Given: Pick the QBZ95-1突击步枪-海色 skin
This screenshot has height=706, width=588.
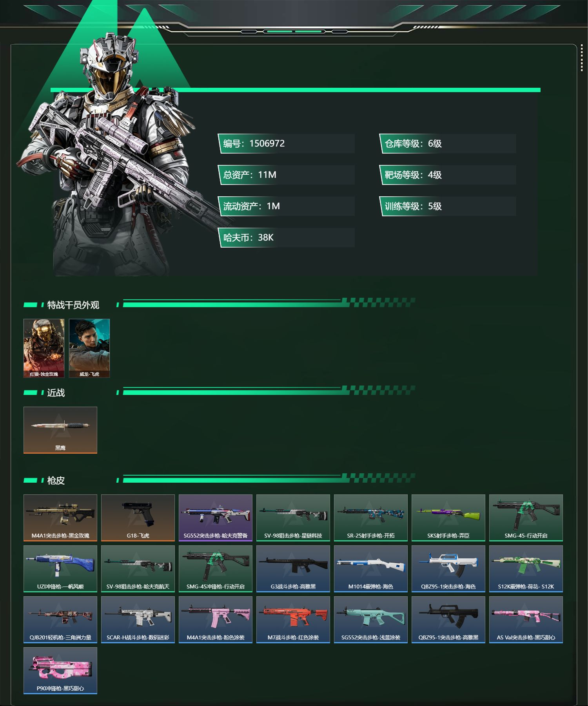Looking at the screenshot, I should point(448,568).
